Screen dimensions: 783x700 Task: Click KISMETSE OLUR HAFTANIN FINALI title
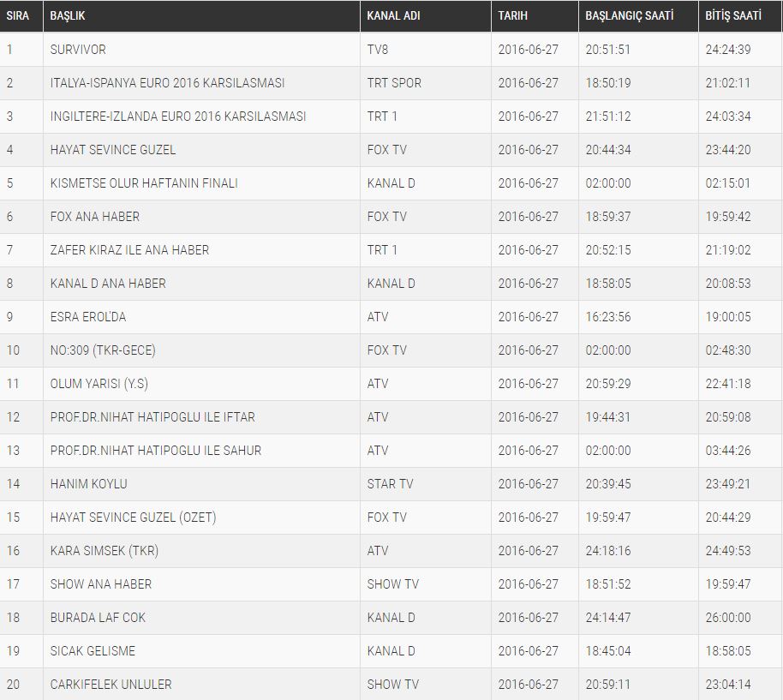[144, 183]
